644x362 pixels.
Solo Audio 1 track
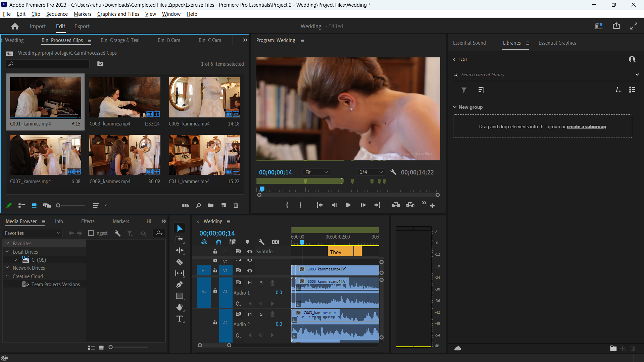pos(261,283)
